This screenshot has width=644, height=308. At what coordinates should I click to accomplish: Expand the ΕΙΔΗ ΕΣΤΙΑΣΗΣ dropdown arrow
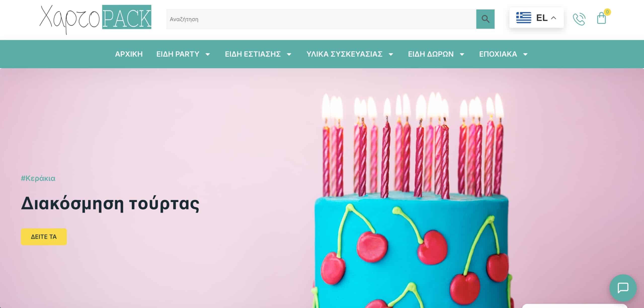[x=289, y=54]
